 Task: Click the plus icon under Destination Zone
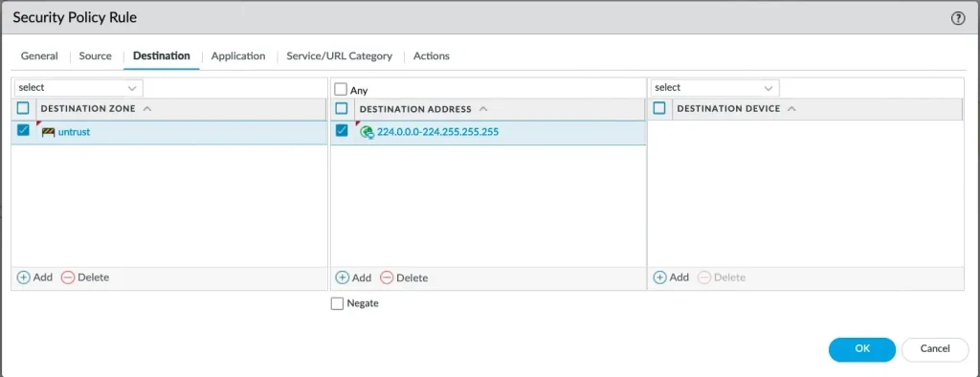point(23,277)
